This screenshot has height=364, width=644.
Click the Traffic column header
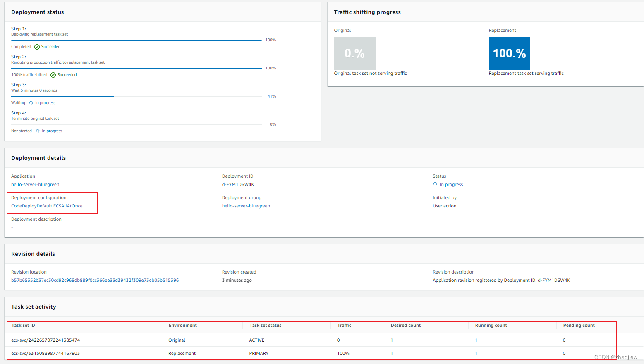pyautogui.click(x=344, y=326)
